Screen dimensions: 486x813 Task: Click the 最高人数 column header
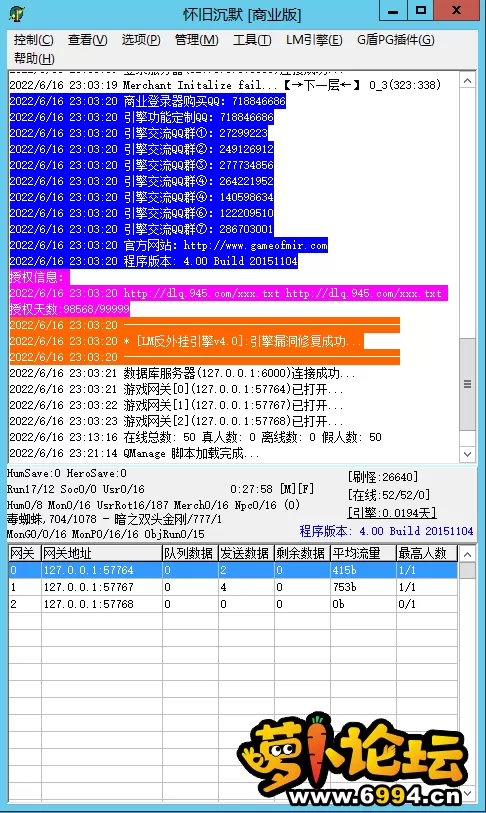(427, 553)
